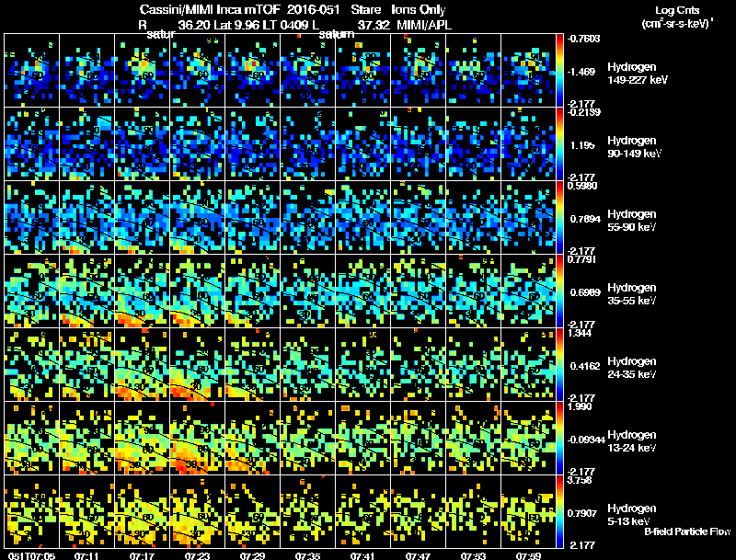Click the '5-13 keV' energy label
The width and height of the screenshot is (736, 560).
coord(628,521)
